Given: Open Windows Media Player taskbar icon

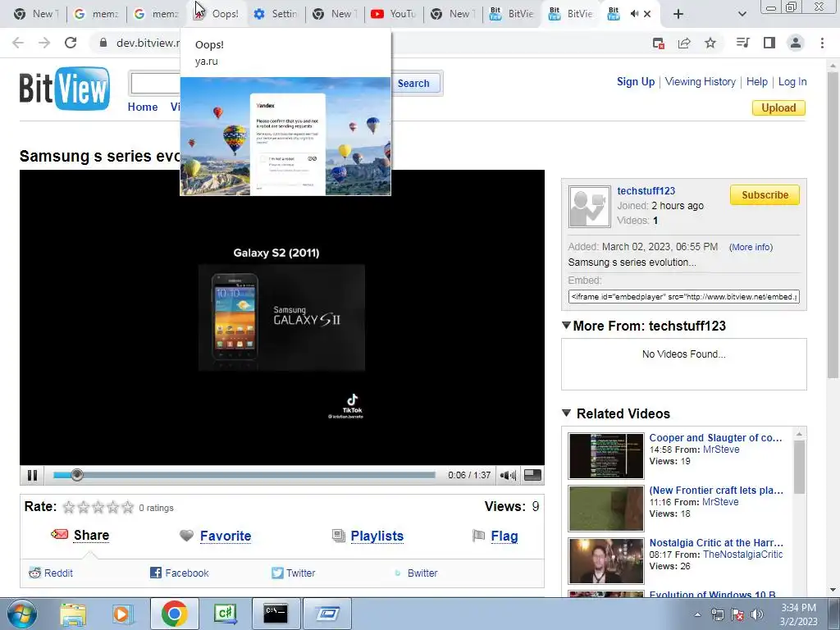Looking at the screenshot, I should (x=121, y=614).
